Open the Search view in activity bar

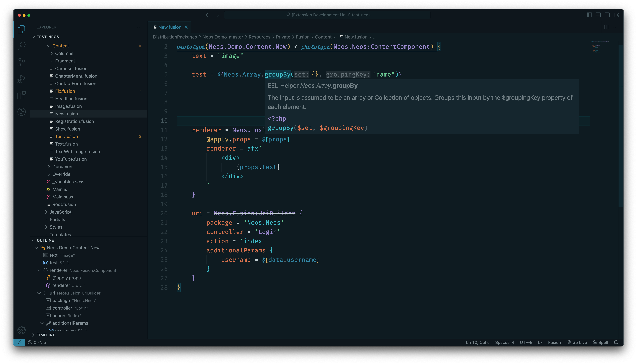coord(22,46)
